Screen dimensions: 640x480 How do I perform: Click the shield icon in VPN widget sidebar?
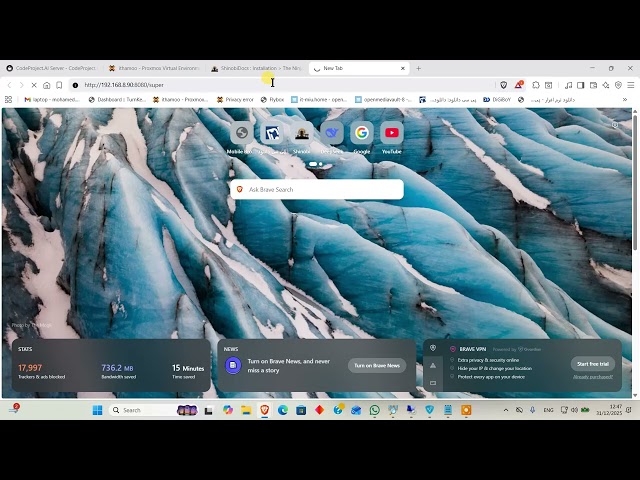[433, 348]
